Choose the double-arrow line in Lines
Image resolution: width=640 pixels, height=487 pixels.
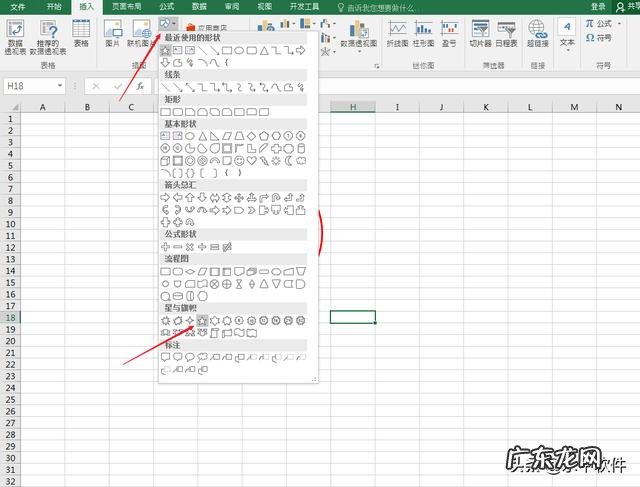click(x=190, y=87)
